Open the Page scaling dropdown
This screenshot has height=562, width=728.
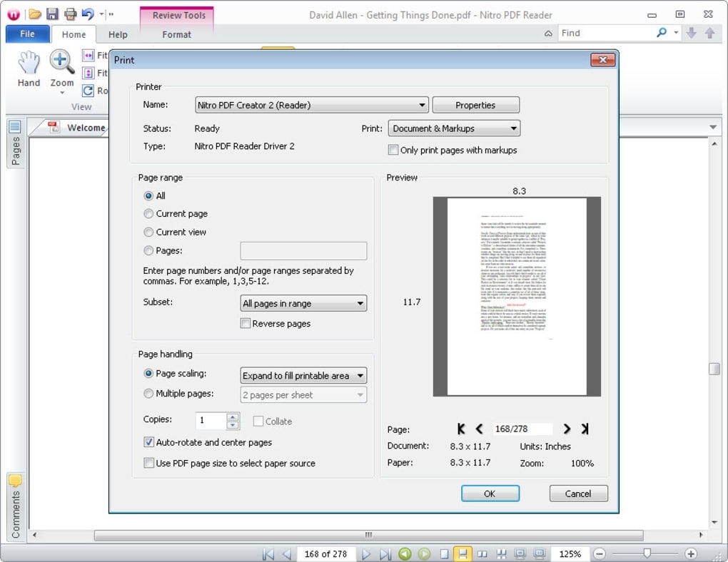(303, 376)
